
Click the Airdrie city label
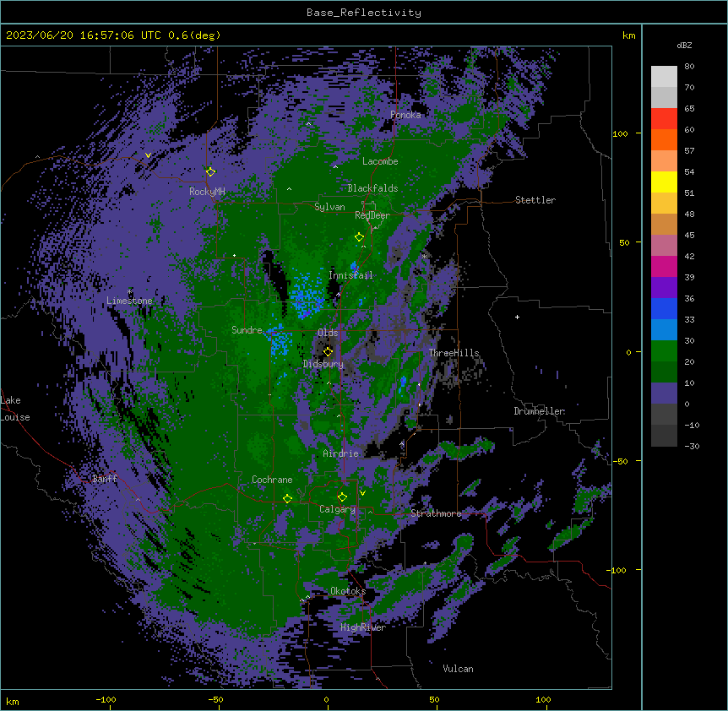coord(340,453)
